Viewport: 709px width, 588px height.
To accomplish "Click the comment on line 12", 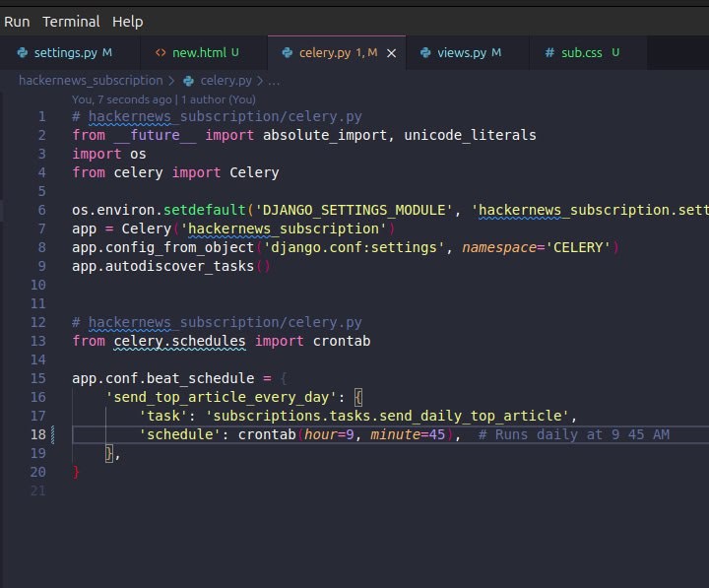I will pyautogui.click(x=217, y=322).
